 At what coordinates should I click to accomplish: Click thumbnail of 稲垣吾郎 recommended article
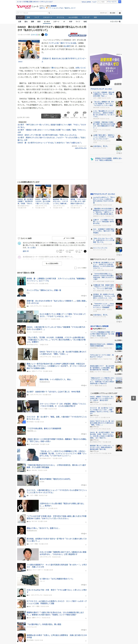click(61, 191)
